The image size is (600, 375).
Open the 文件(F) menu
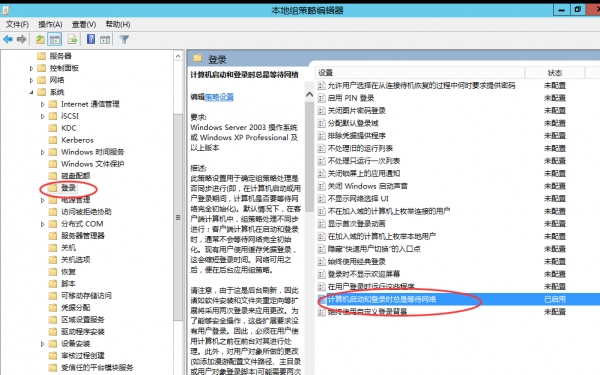[x=17, y=24]
